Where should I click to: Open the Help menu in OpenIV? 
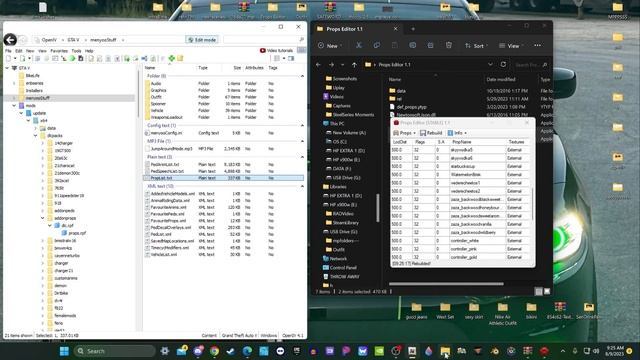click(89, 51)
